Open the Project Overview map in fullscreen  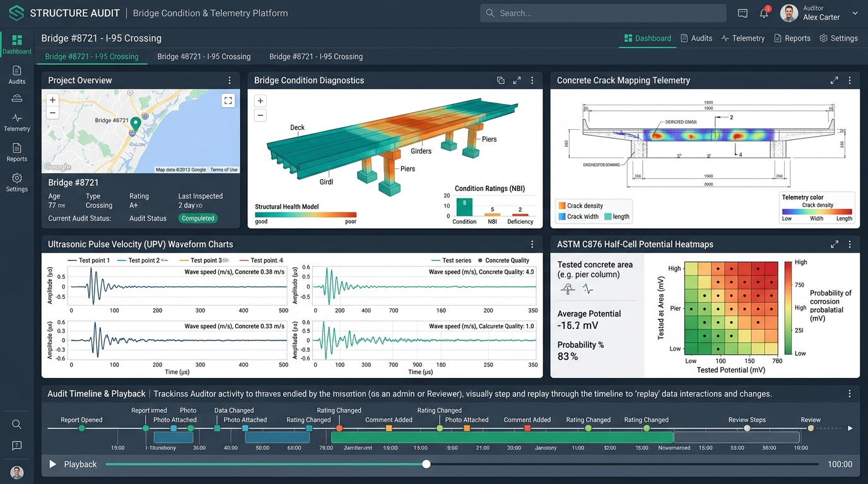(228, 100)
